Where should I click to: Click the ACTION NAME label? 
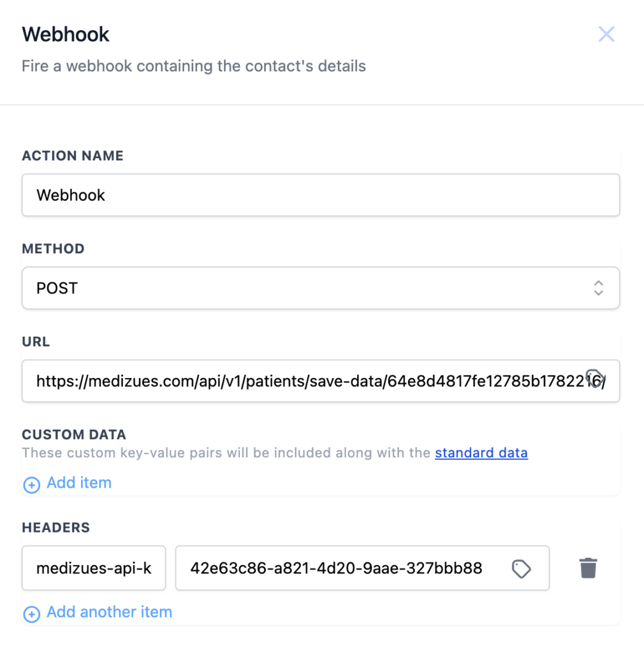pyautogui.click(x=73, y=156)
